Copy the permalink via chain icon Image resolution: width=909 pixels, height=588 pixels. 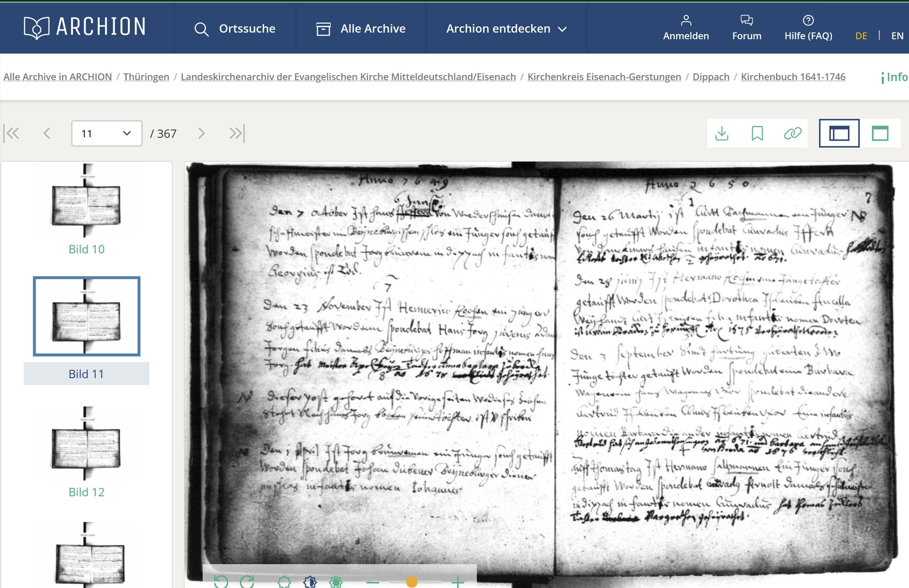tap(792, 134)
